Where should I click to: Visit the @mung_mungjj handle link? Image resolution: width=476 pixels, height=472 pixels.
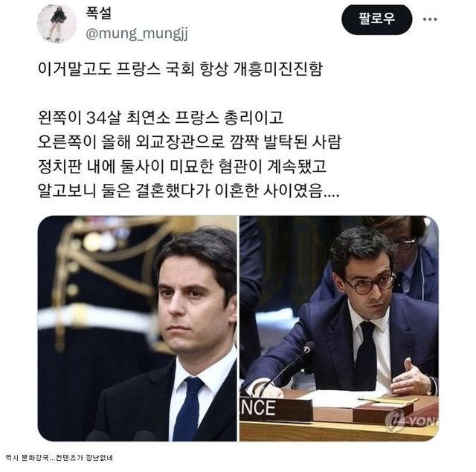(137, 33)
